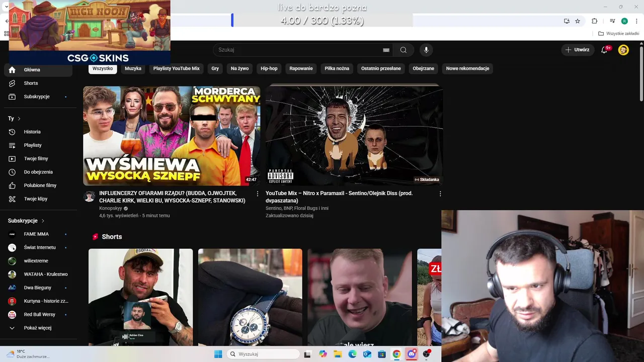Select the Wszystko filter chip
This screenshot has width=644, height=362.
103,68
